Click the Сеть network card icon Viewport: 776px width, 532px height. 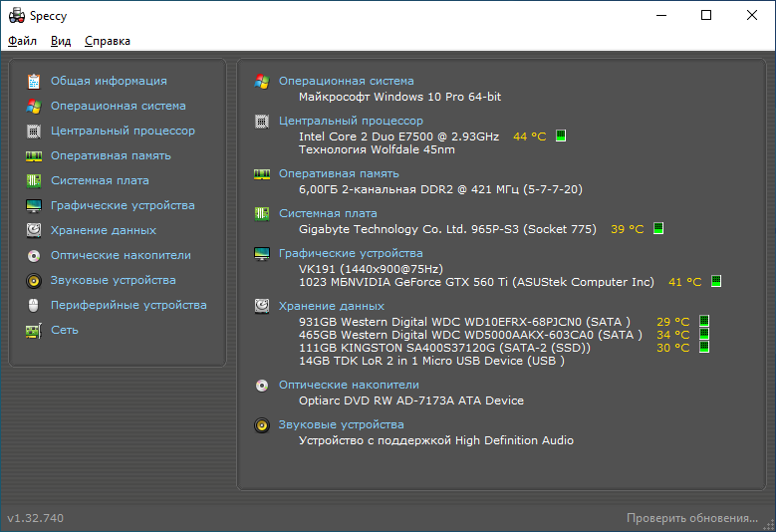pos(34,330)
